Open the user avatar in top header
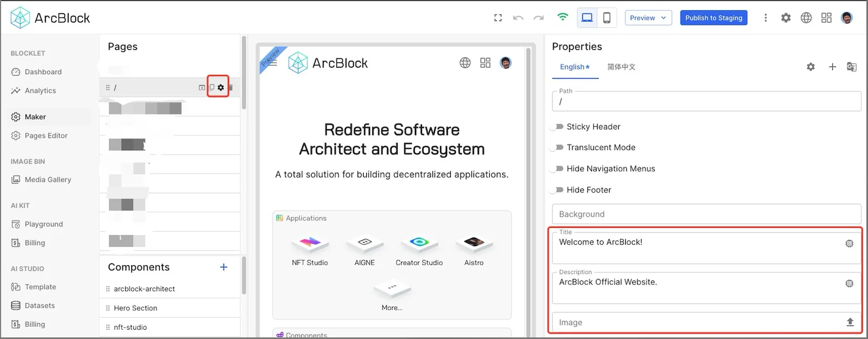 (x=846, y=18)
